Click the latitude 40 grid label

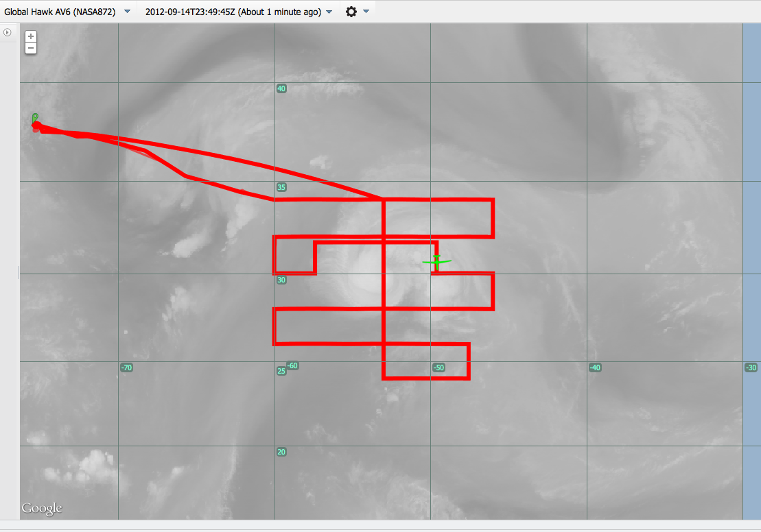point(281,88)
